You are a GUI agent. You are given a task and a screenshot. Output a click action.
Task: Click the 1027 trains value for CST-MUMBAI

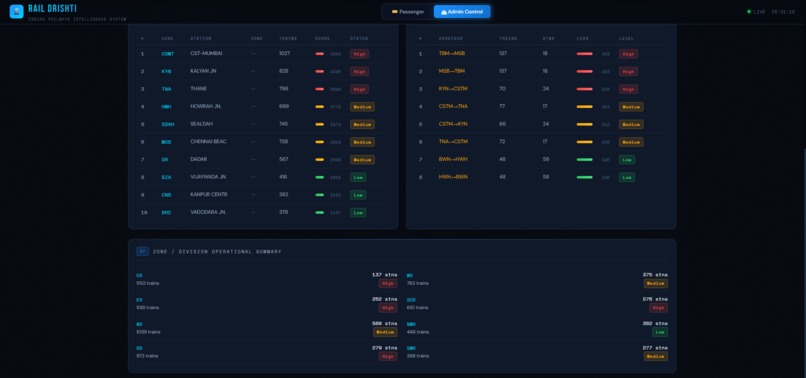285,53
